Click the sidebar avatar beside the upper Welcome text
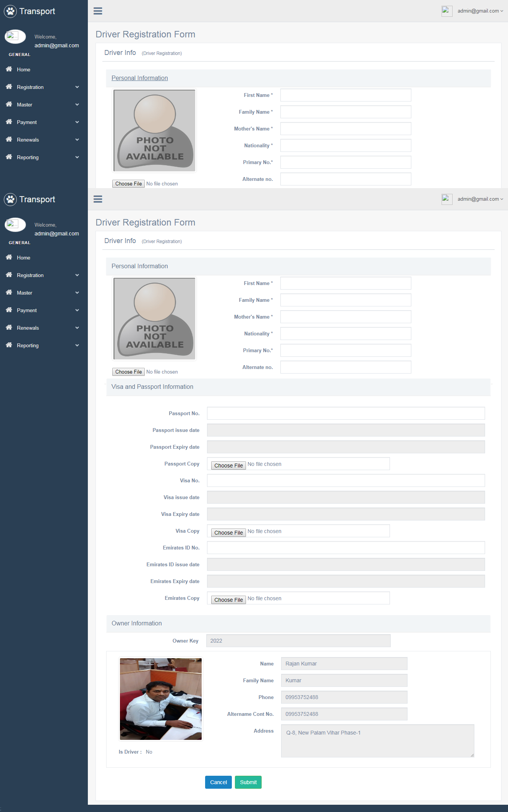This screenshot has width=508, height=812. coord(15,37)
